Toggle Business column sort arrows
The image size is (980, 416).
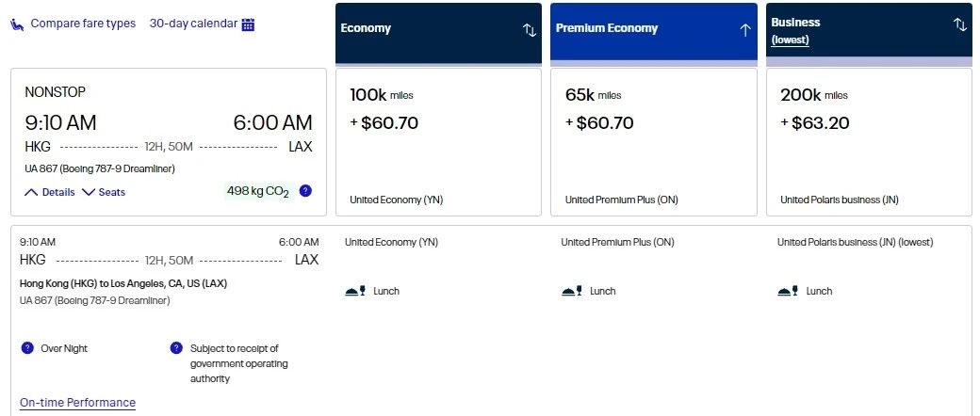pyautogui.click(x=960, y=24)
